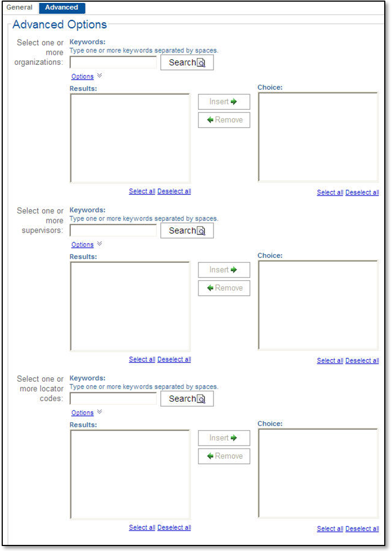Click Search button for locator codes
Image resolution: width=392 pixels, height=551 pixels.
[187, 399]
